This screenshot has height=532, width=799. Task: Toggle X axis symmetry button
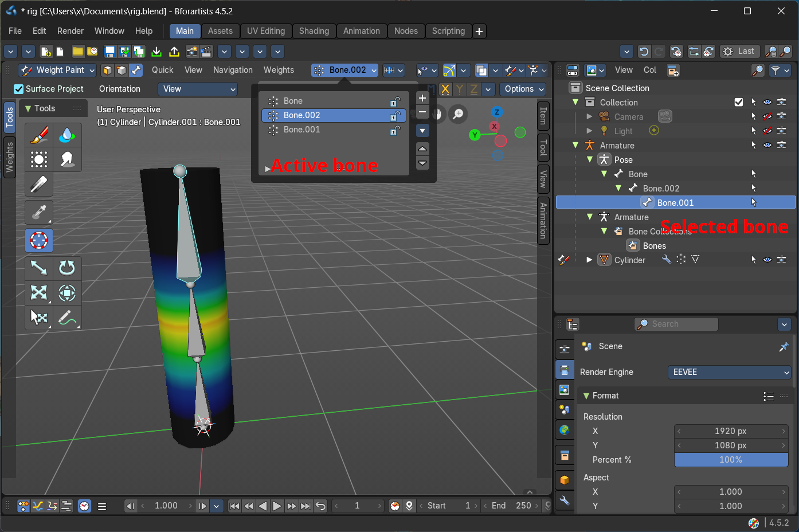tap(445, 89)
